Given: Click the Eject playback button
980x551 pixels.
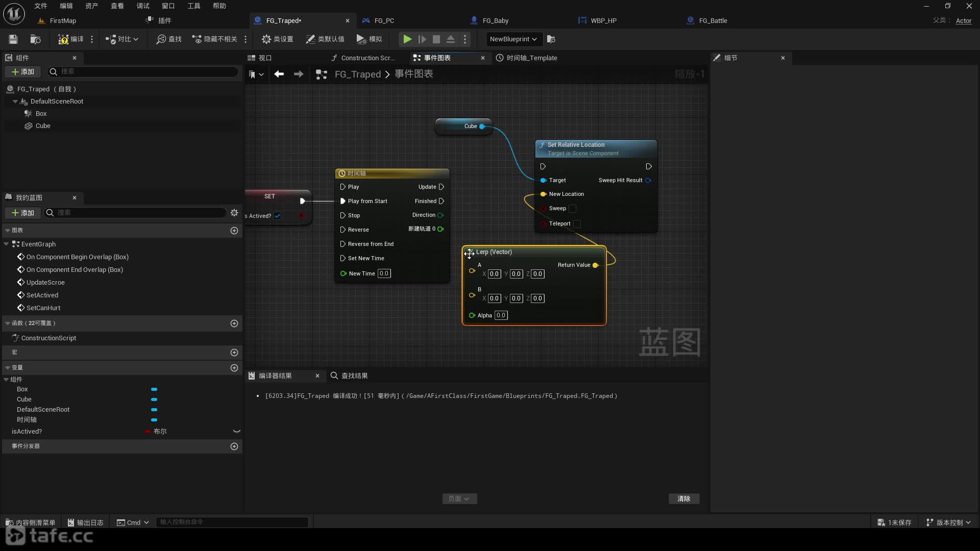Looking at the screenshot, I should (x=451, y=39).
